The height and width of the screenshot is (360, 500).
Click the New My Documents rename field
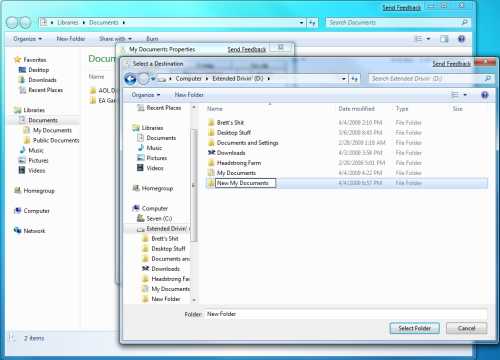[245, 183]
